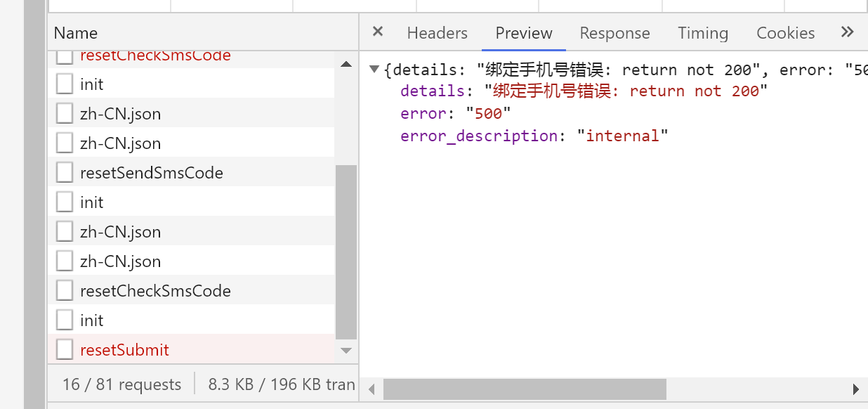Select the Preview tab
Image resolution: width=868 pixels, height=409 pixels.
click(524, 33)
